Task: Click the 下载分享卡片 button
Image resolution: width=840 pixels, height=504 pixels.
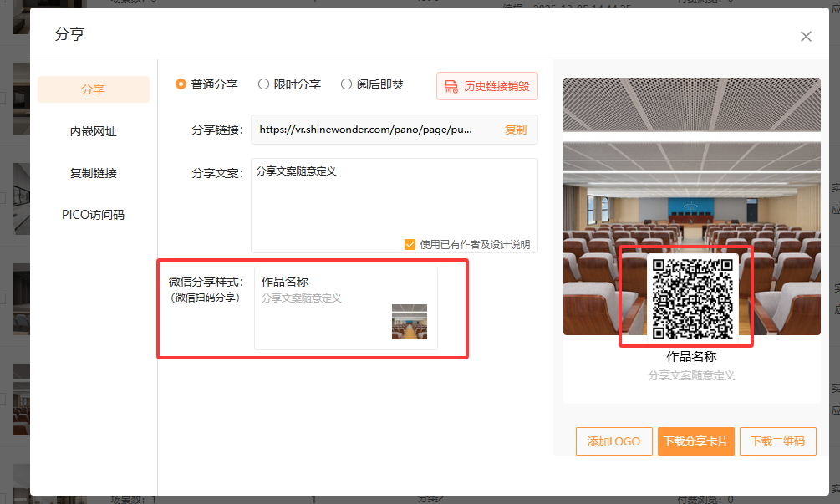Action: (x=695, y=441)
